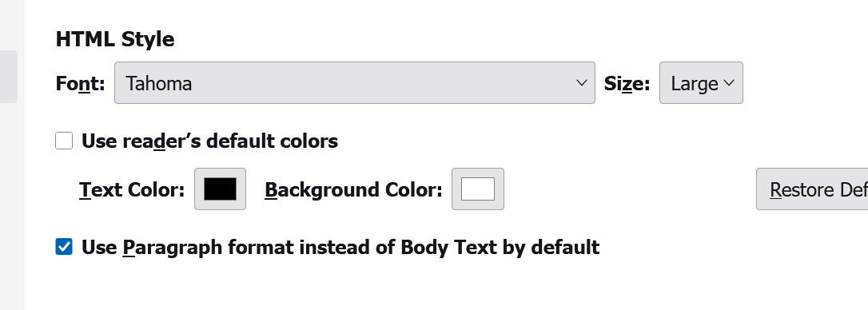Open the Font dropdown showing Tahoma

(x=354, y=82)
